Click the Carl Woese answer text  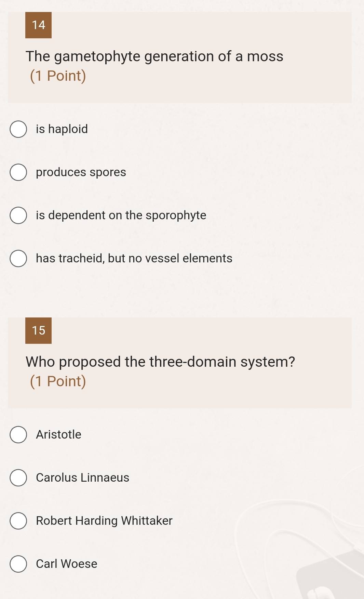coord(67,564)
